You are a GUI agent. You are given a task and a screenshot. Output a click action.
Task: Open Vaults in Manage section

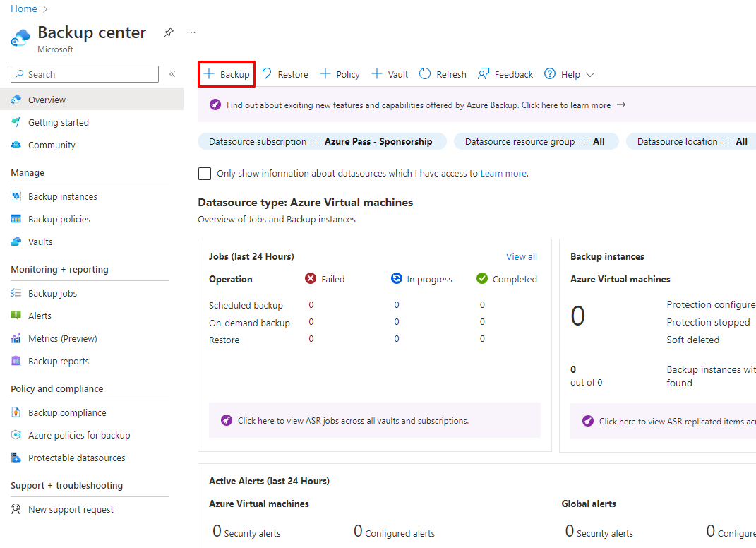coord(40,242)
